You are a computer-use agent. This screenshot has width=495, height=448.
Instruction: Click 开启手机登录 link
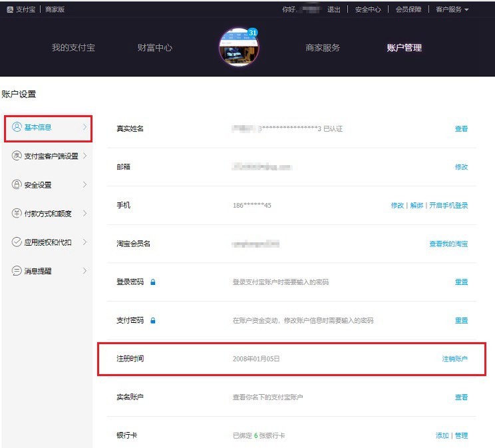pos(448,205)
